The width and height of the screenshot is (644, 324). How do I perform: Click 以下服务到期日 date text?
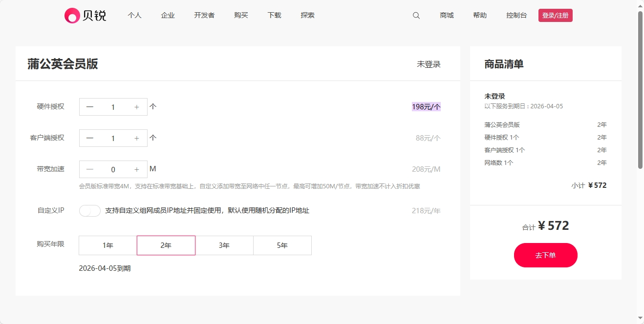point(523,106)
